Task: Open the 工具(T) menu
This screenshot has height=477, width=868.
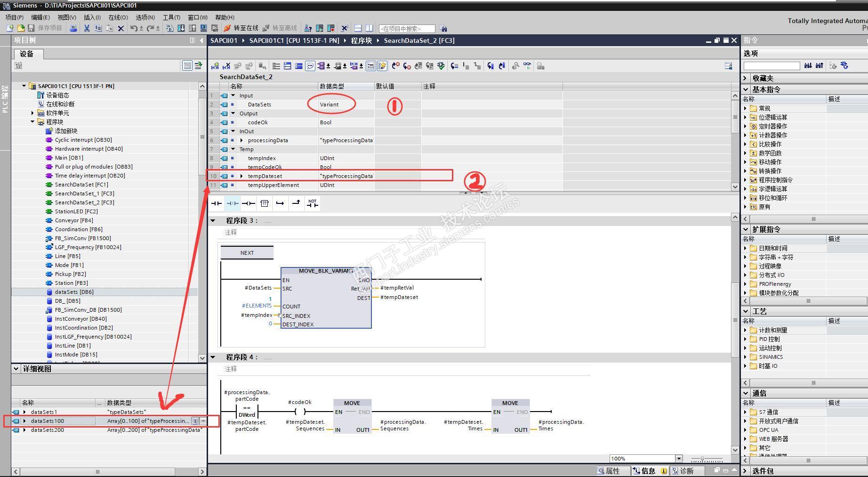Action: (x=171, y=17)
